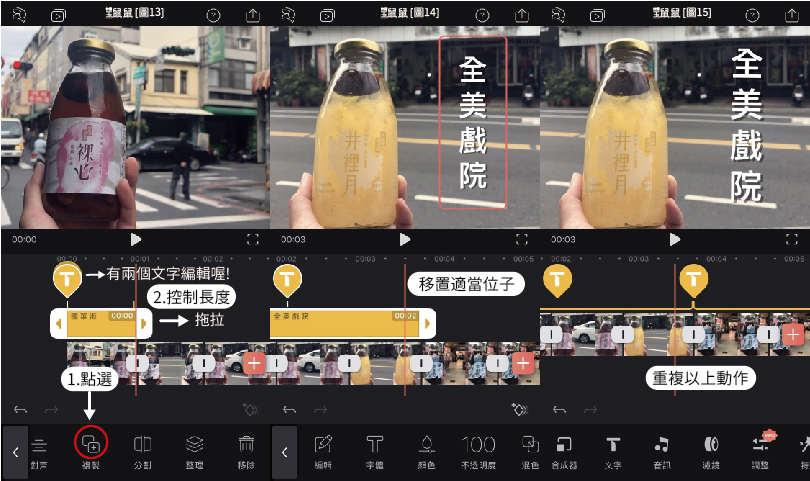Tap the first transition button in 圖15 clip track
Viewport: 810px width, 481px height.
pos(551,334)
